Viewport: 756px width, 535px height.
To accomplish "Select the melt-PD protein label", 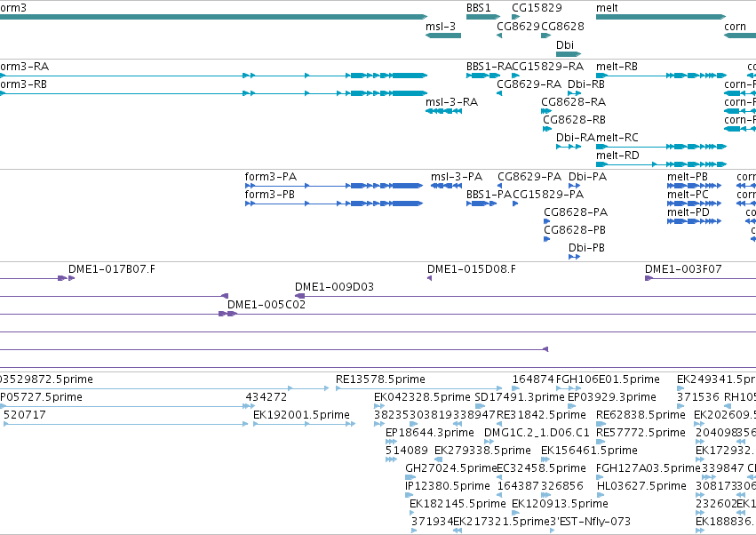I will pyautogui.click(x=688, y=212).
